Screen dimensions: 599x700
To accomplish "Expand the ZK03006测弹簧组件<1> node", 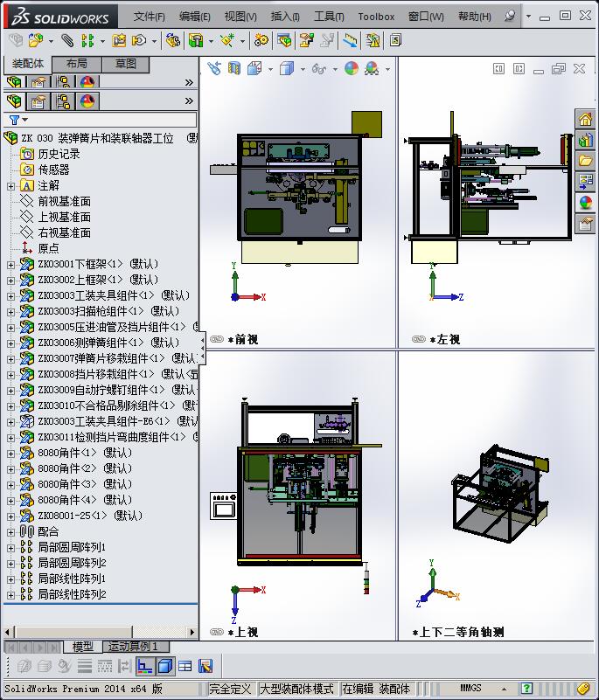I will tap(10, 343).
